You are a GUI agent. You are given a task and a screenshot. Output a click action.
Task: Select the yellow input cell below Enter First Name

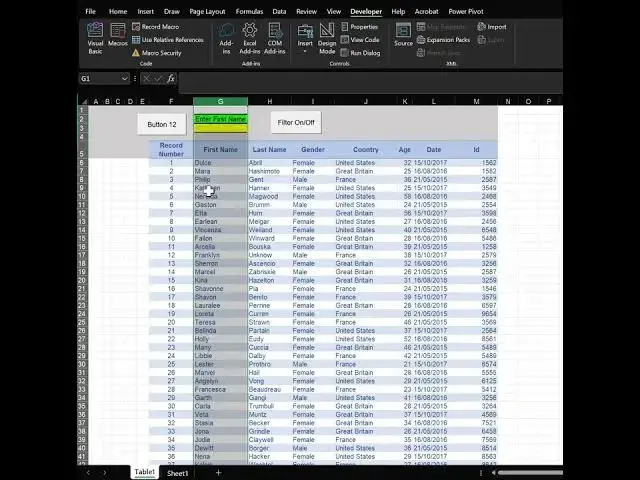[x=220, y=129]
